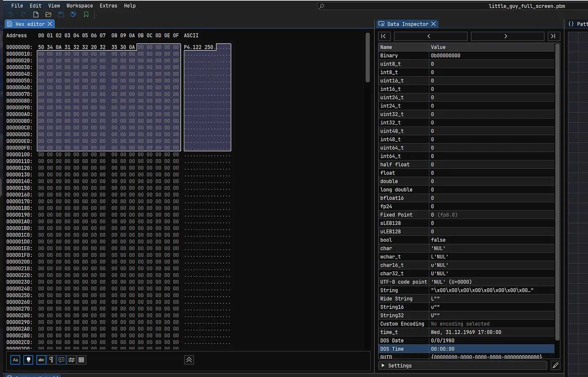588x377 pixels.
Task: Toggle the ASCII column with abc button
Action: tap(41, 360)
